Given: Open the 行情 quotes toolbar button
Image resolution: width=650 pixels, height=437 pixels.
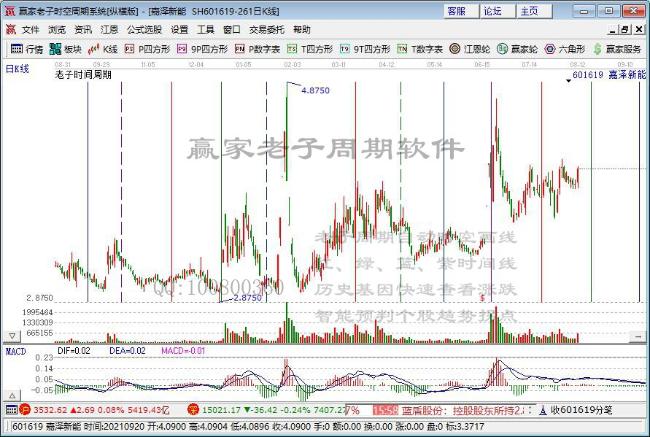Looking at the screenshot, I should (27, 49).
